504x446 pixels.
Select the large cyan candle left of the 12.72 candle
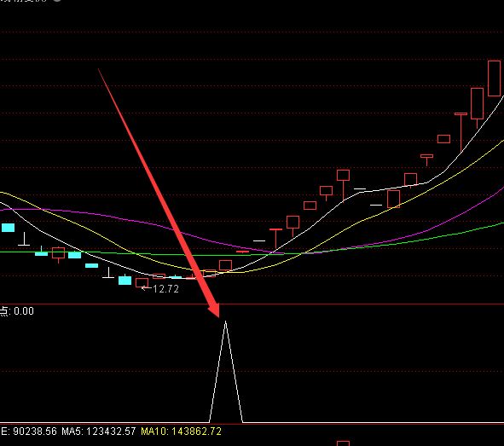click(125, 280)
